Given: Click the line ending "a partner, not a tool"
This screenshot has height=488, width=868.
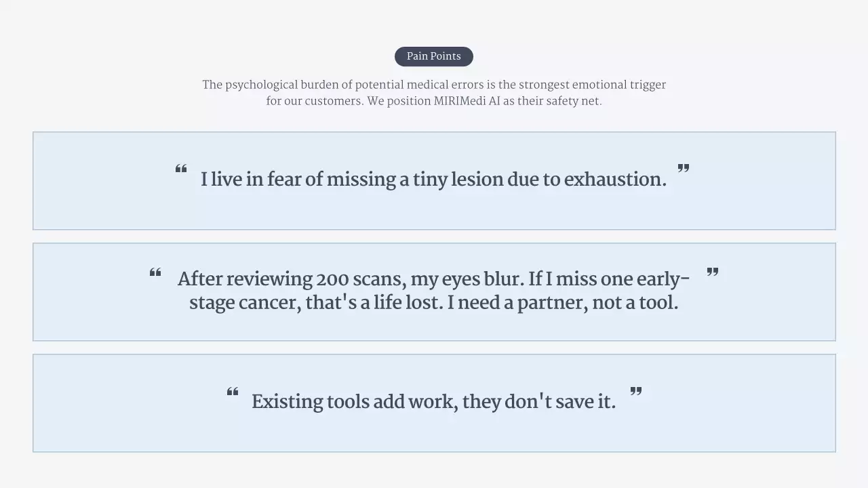Looking at the screenshot, I should [433, 302].
